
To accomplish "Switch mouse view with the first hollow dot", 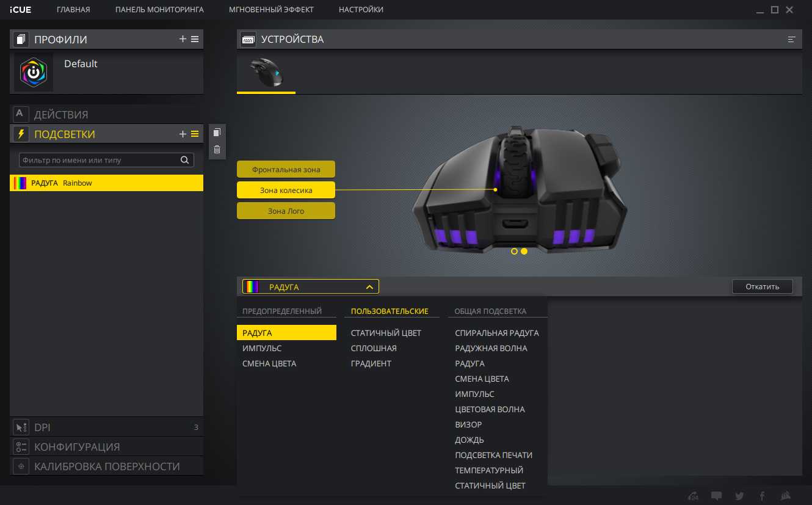I will point(514,251).
